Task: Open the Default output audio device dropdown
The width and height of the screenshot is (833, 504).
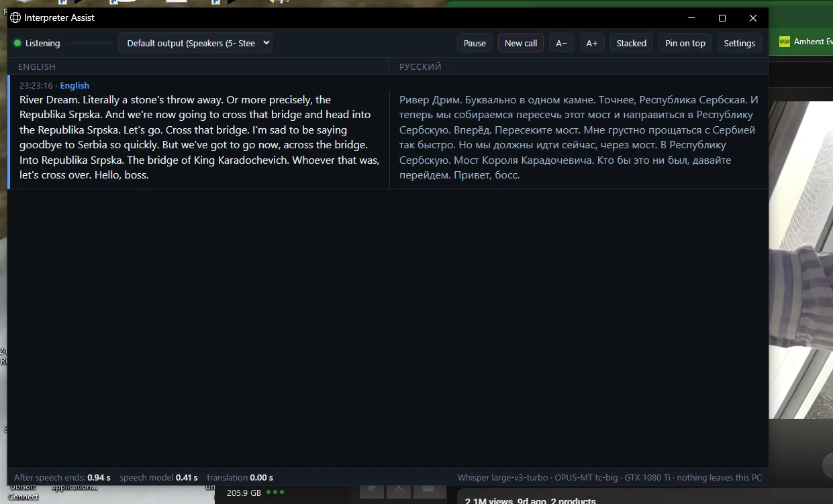Action: point(195,43)
